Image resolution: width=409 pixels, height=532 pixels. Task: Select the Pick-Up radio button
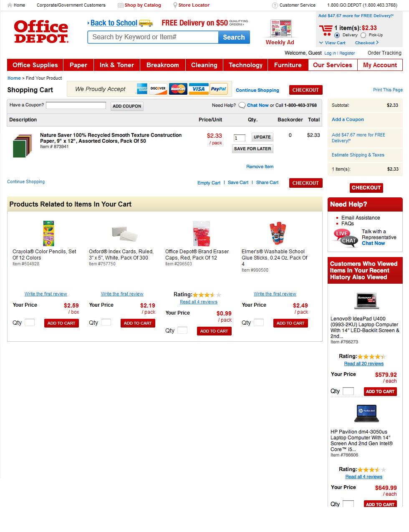(x=363, y=35)
